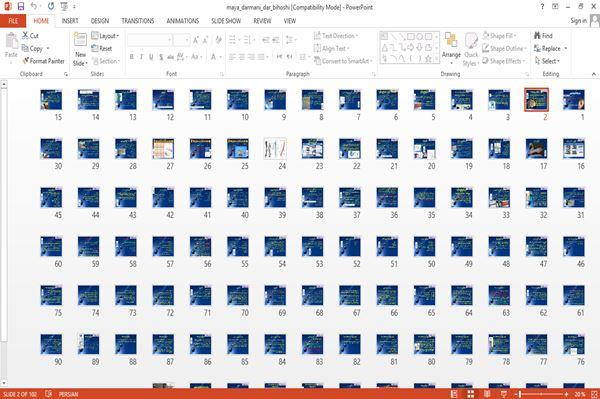
Task: Click the Undo arrow icon
Action: click(x=34, y=6)
